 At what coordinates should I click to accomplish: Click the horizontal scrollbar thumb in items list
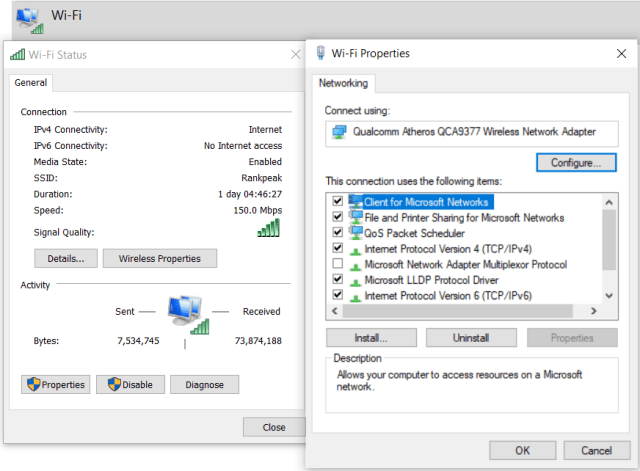[x=458, y=311]
